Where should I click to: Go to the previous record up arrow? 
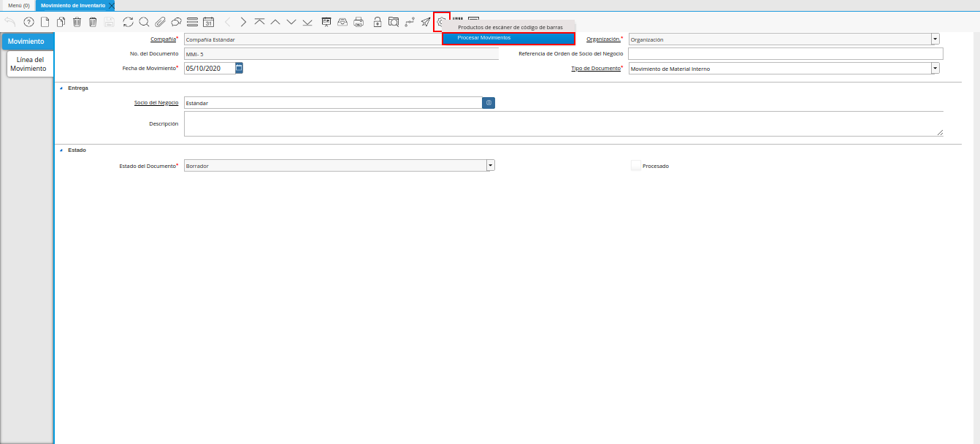pyautogui.click(x=275, y=22)
